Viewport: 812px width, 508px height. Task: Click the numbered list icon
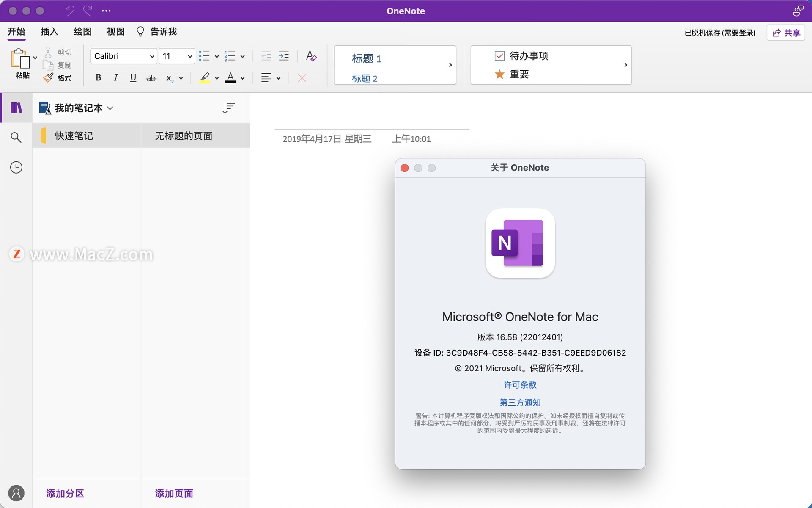coord(230,56)
